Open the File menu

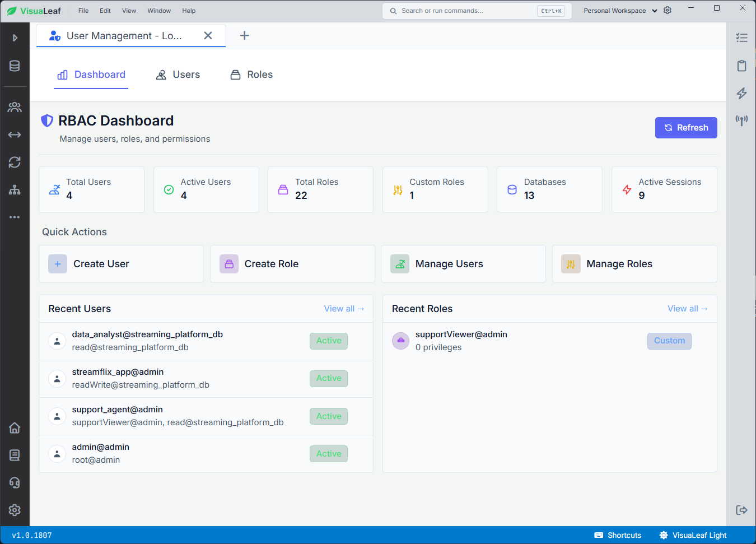coord(83,11)
